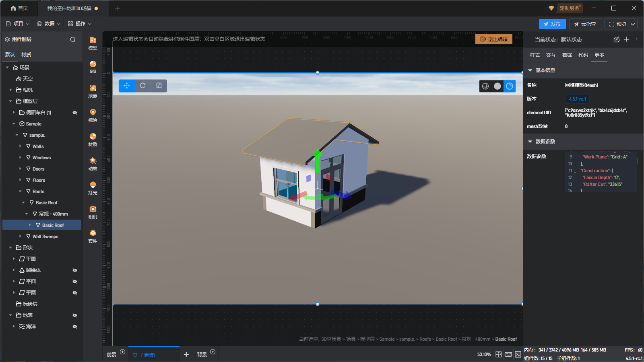Expand the 相机 folder
The height and width of the screenshot is (362, 644).
click(10, 90)
